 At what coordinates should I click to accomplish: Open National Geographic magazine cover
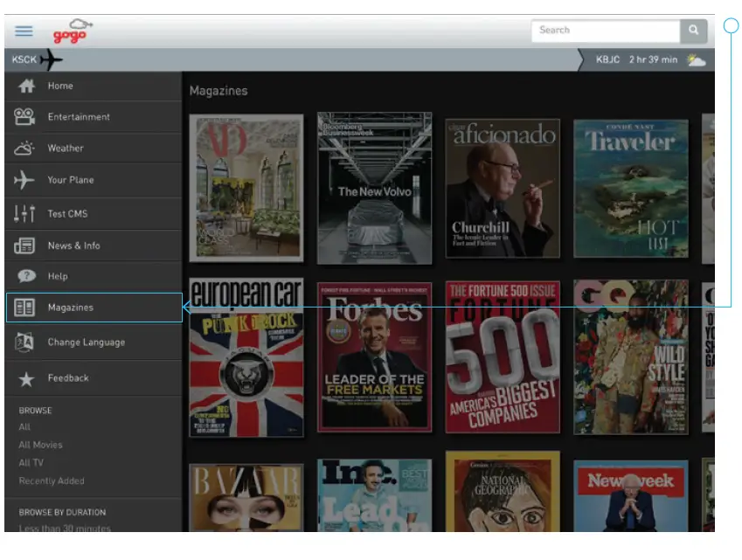(503, 491)
